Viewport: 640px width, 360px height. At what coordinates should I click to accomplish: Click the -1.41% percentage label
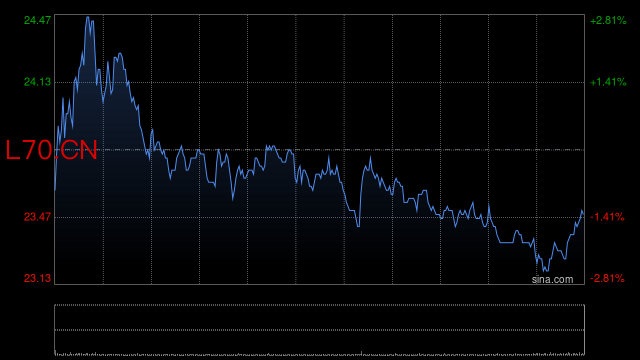coord(607,217)
